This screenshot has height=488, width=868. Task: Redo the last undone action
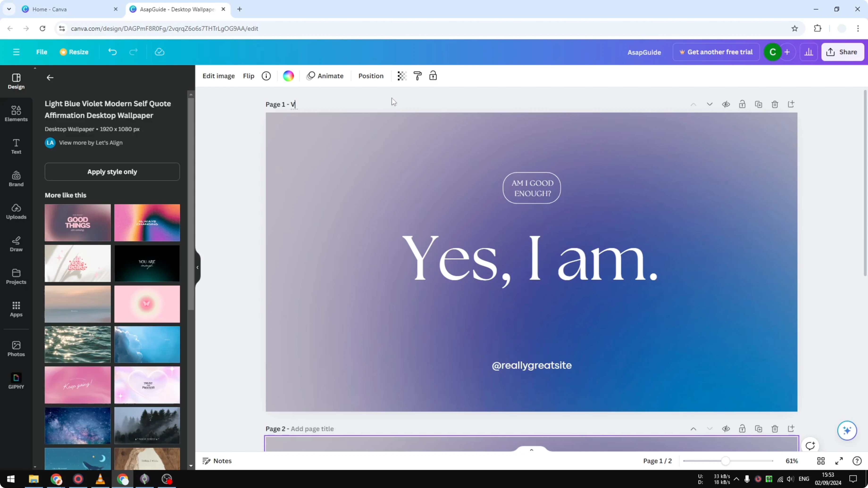pyautogui.click(x=134, y=52)
